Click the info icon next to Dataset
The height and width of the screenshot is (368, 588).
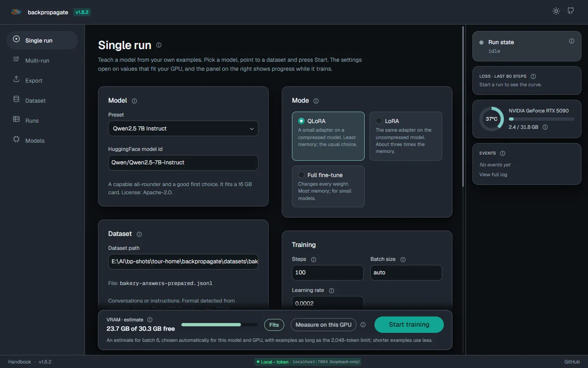point(139,234)
